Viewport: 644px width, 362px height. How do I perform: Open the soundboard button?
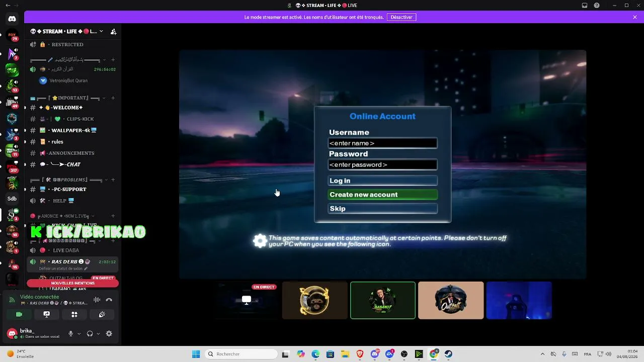coord(102,314)
